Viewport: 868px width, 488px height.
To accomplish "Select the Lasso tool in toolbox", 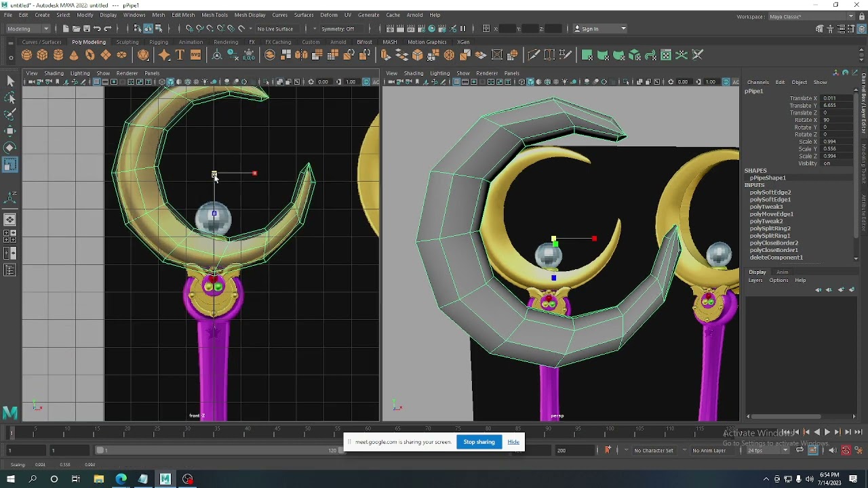I will (10, 98).
